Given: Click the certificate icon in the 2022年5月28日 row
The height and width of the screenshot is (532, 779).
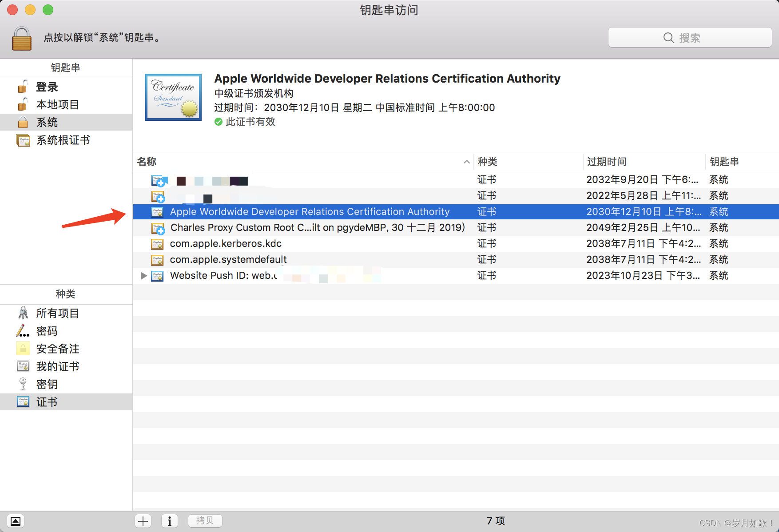Looking at the screenshot, I should point(158,196).
